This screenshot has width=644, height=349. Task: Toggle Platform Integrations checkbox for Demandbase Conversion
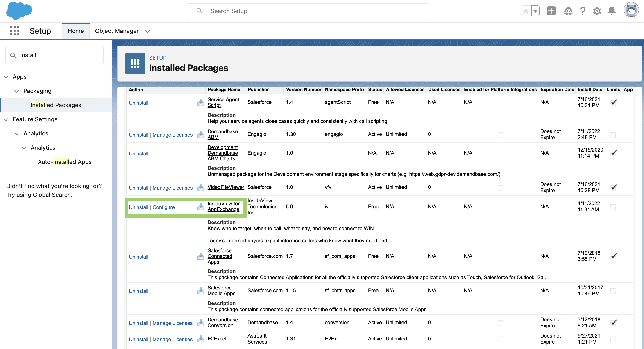tap(500, 323)
